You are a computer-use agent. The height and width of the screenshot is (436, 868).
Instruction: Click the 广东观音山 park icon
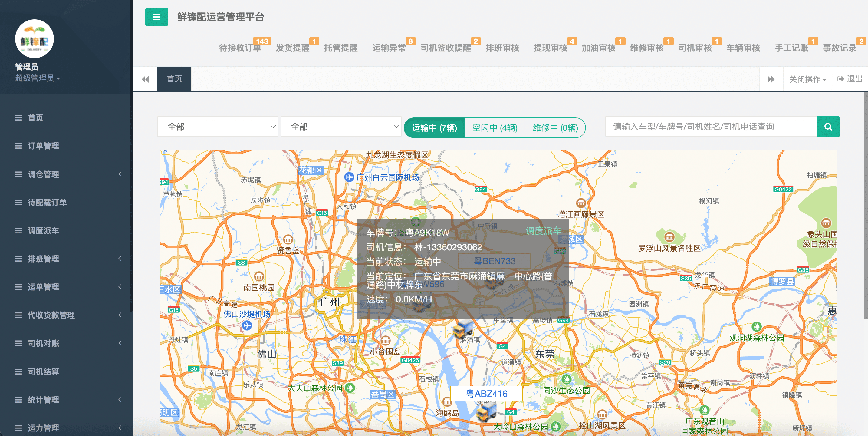(704, 410)
